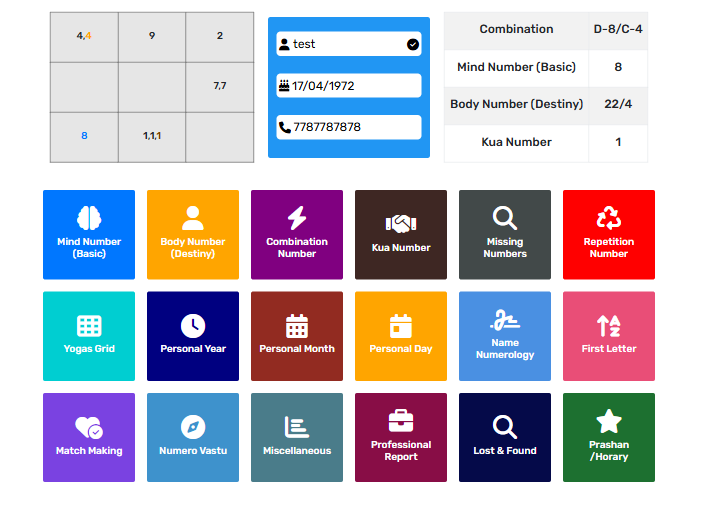709x506 pixels.
Task: Click the briefcase icon on Professional Report
Action: 401,421
